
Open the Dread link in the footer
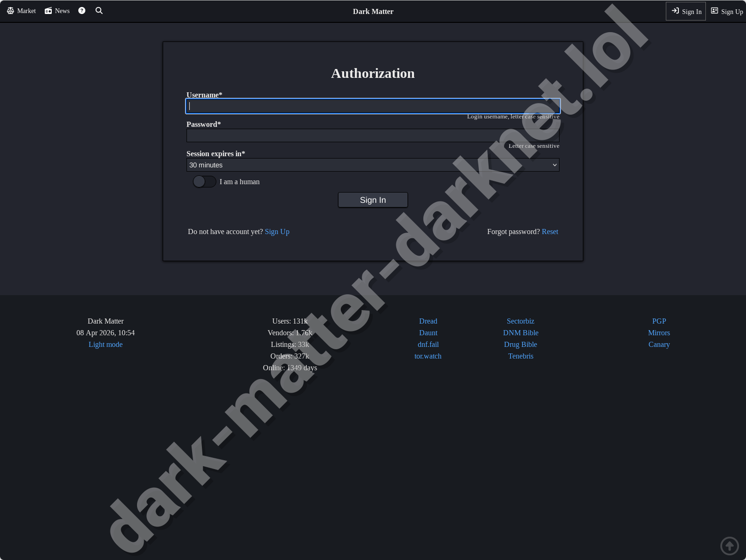tap(428, 321)
